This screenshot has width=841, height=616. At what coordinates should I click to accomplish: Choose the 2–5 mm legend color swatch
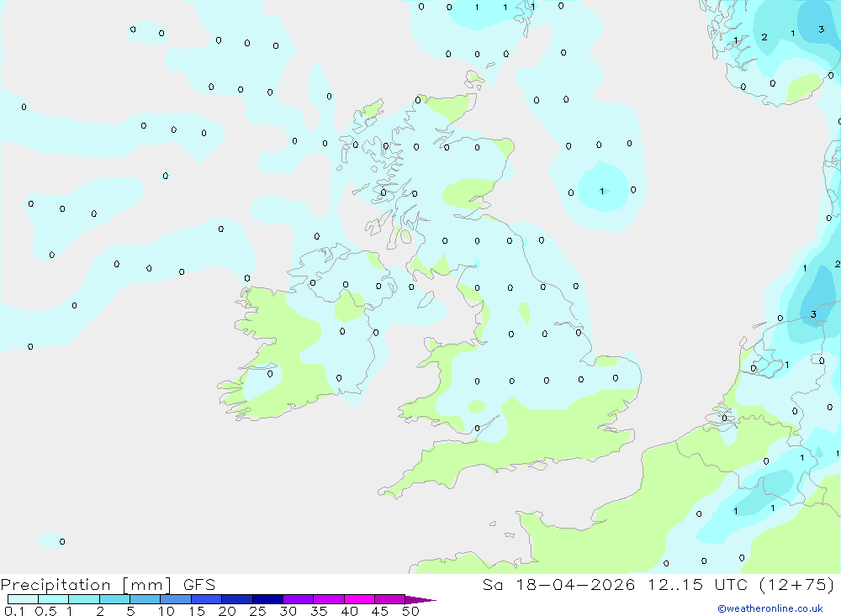114,599
